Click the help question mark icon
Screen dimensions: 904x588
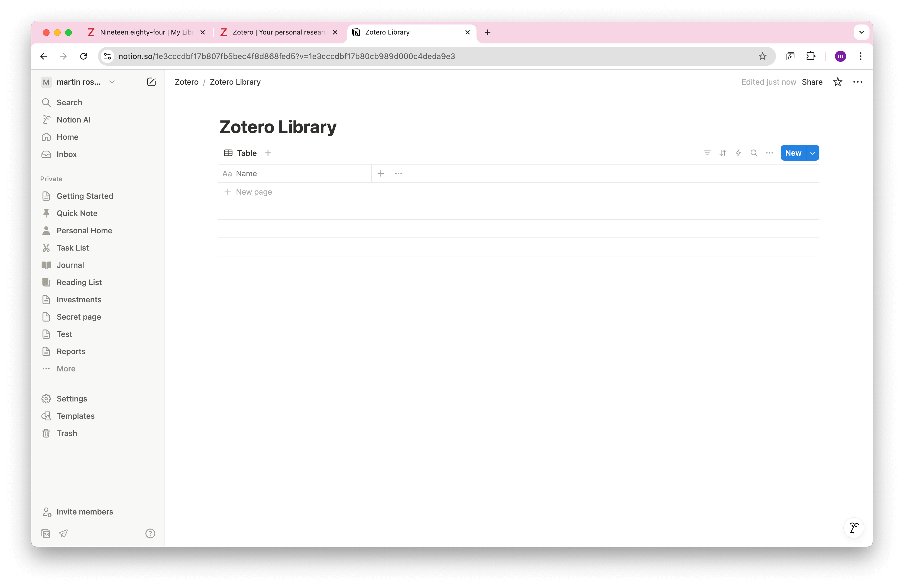point(150,533)
